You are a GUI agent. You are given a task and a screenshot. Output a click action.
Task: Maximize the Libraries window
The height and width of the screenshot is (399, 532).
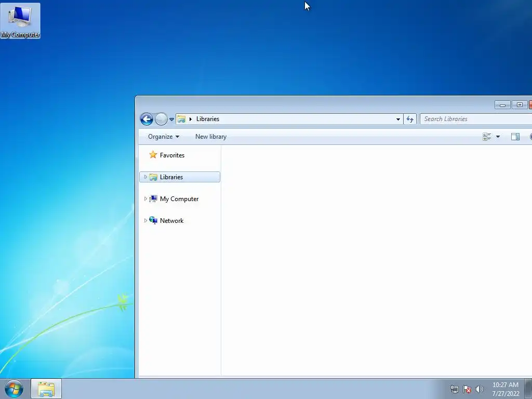coord(519,105)
